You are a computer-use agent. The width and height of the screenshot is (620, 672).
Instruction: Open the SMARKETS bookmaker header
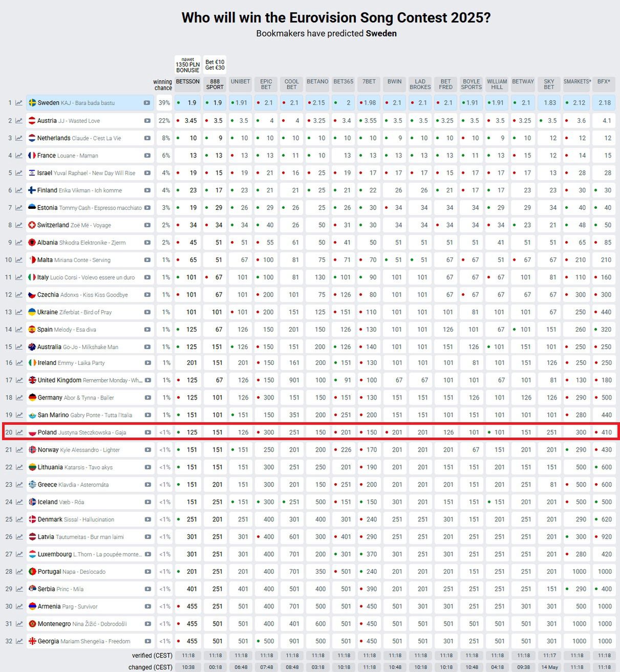[578, 84]
